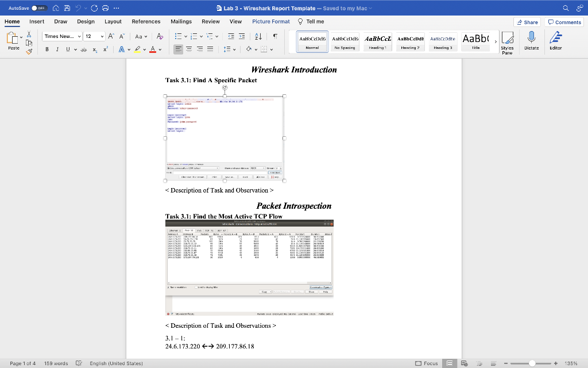588x368 pixels.
Task: Enable Focus mode
Action: [x=428, y=363]
